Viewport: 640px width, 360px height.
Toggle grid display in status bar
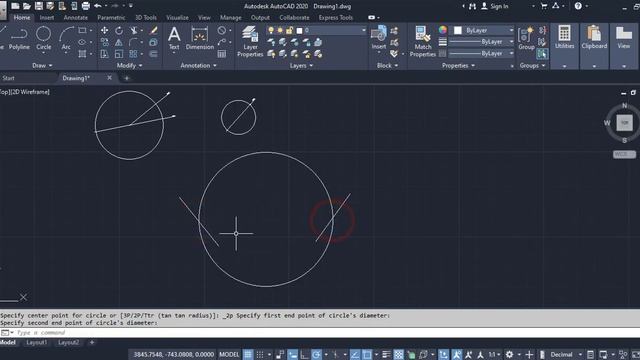tap(248, 354)
